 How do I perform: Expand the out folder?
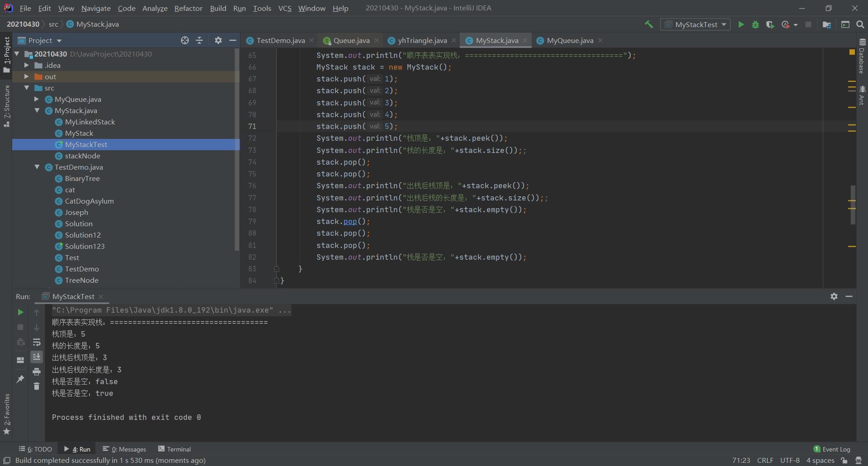tap(27, 76)
